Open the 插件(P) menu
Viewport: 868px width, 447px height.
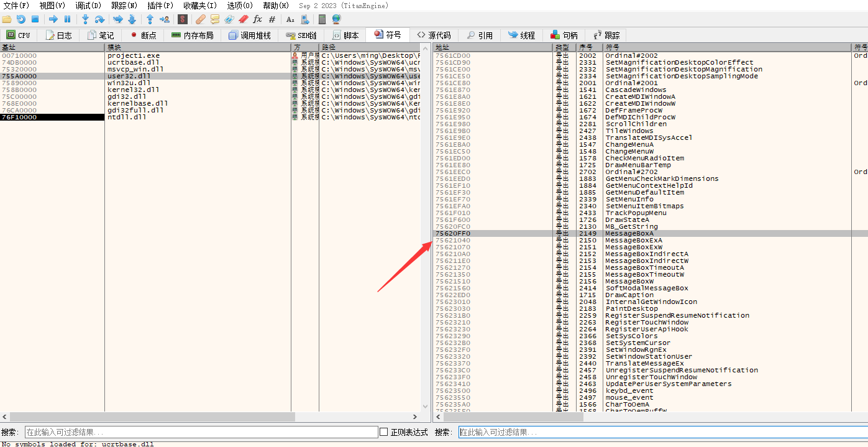[x=160, y=6]
